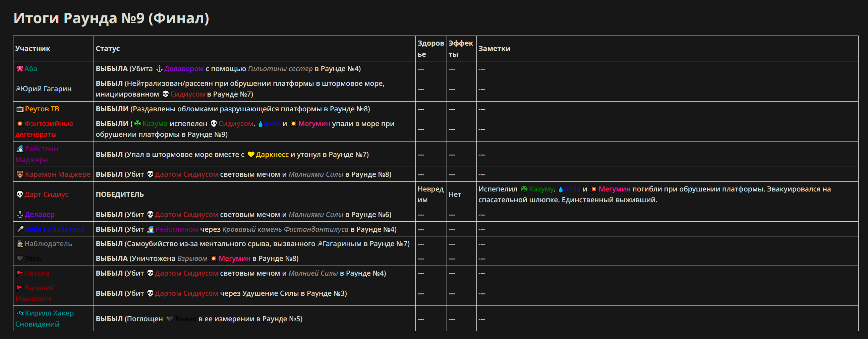The height and width of the screenshot is (339, 868).
Task: Click the TV emoji beside Реутов ТВ
Action: [x=20, y=109]
